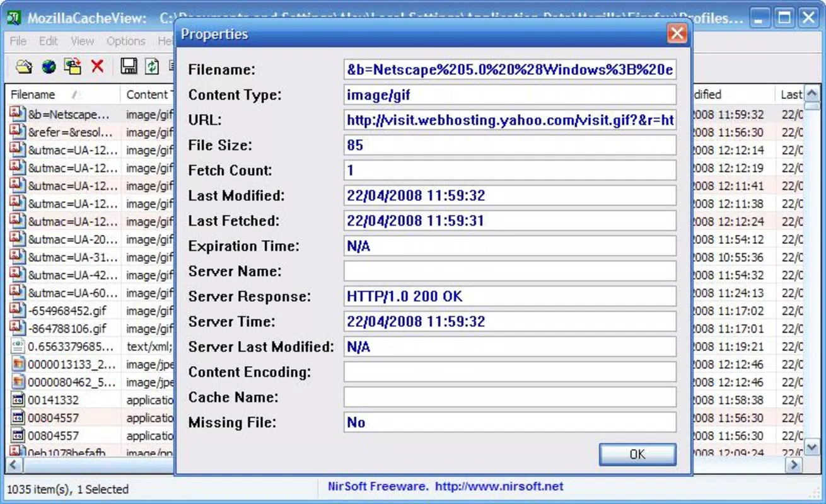826x504 pixels.
Task: Click the open cache folder toolbar icon
Action: (x=24, y=66)
